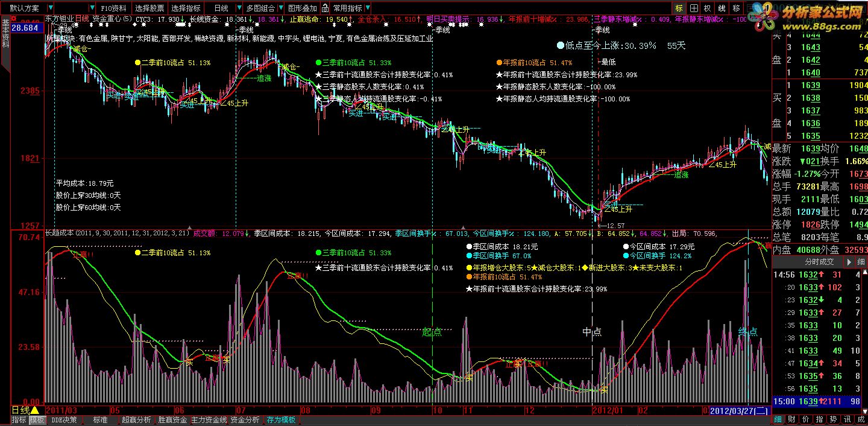The height and width of the screenshot is (426, 868).
Task: Click the yellow triangle next to 日线
Action: 35,410
